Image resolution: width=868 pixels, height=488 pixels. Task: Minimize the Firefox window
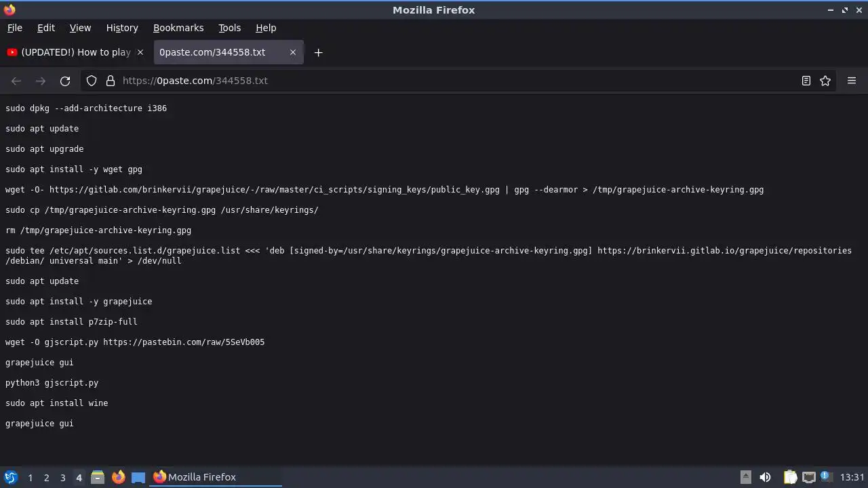pyautogui.click(x=831, y=10)
